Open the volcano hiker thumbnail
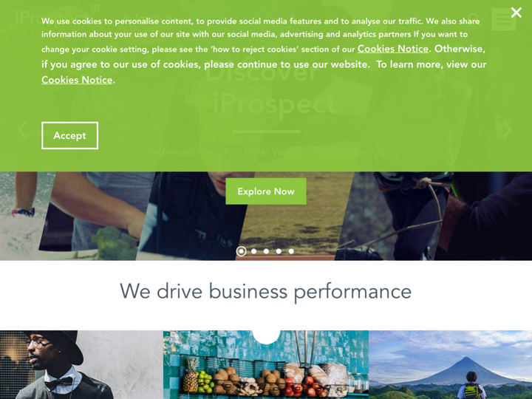Viewport: 532px width, 399px height. point(451,365)
